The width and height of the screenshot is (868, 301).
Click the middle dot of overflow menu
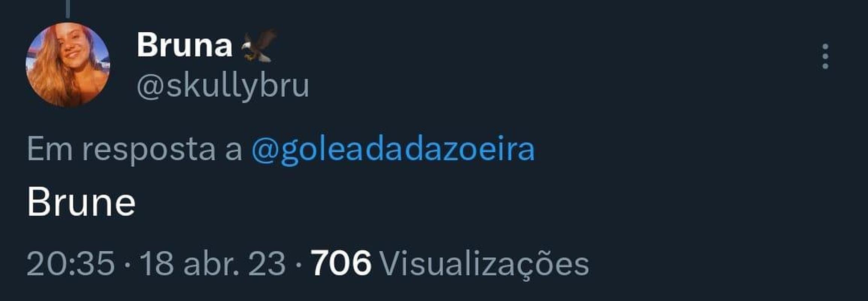(x=825, y=56)
